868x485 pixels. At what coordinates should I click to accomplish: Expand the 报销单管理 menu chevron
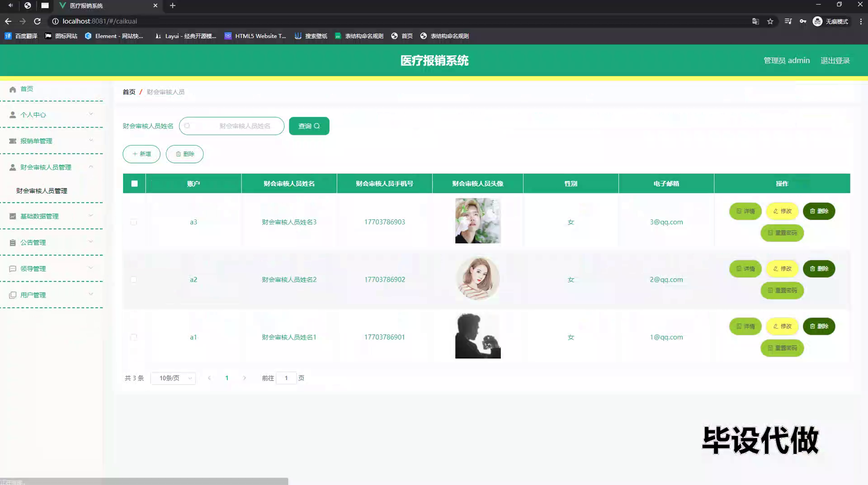[x=91, y=141]
